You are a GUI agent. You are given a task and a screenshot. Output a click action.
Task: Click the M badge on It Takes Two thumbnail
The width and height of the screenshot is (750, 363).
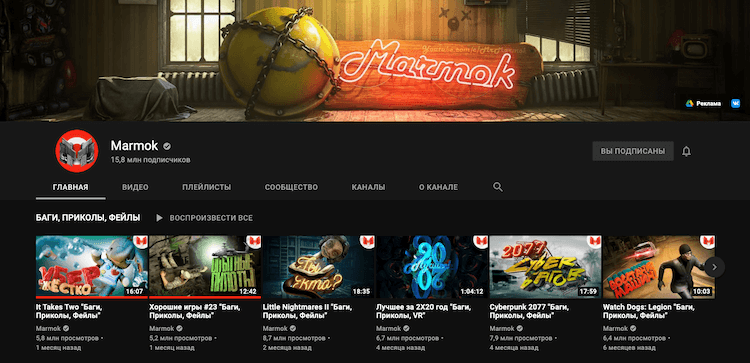point(140,241)
